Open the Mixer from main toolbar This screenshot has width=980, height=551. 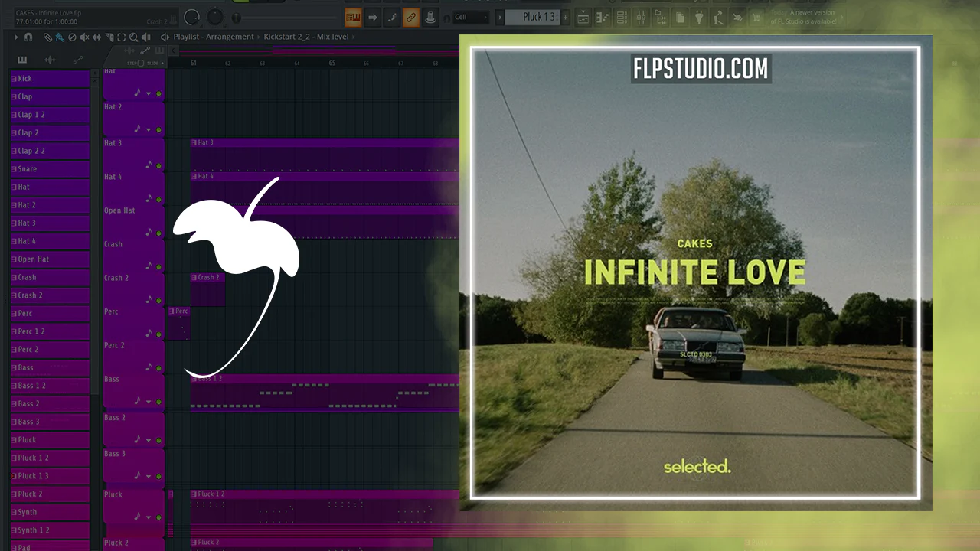(641, 17)
